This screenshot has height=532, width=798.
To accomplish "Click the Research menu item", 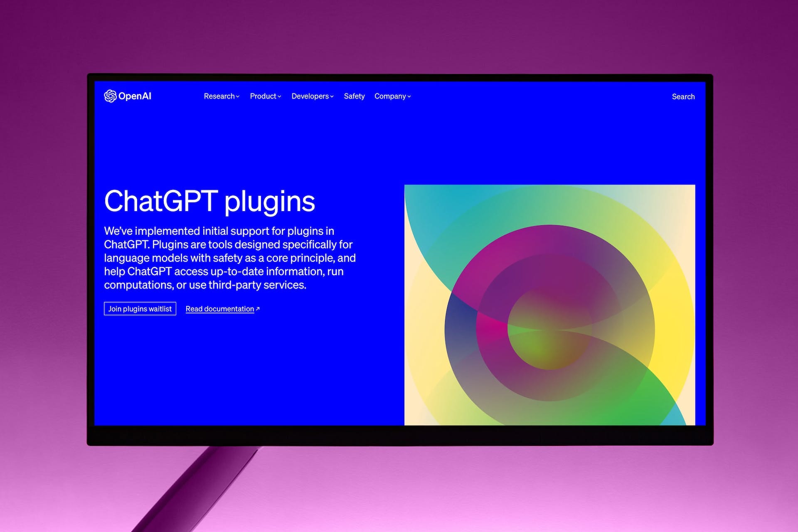I will coord(219,96).
